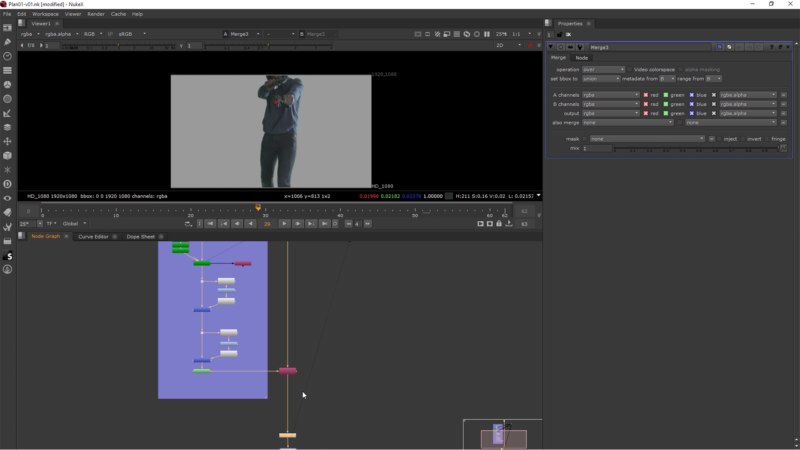Click the red pen icon beside 2D dropdown
This screenshot has width=800, height=450.
(531, 45)
